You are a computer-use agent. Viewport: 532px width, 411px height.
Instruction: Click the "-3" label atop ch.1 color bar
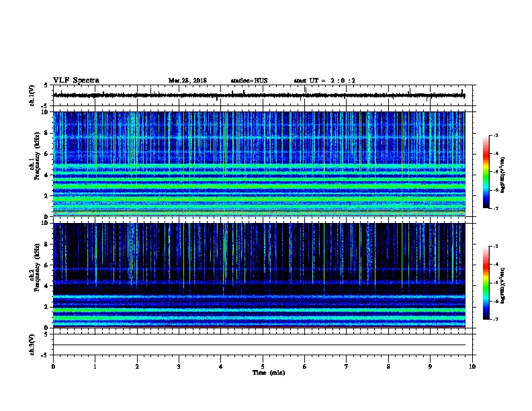point(495,136)
